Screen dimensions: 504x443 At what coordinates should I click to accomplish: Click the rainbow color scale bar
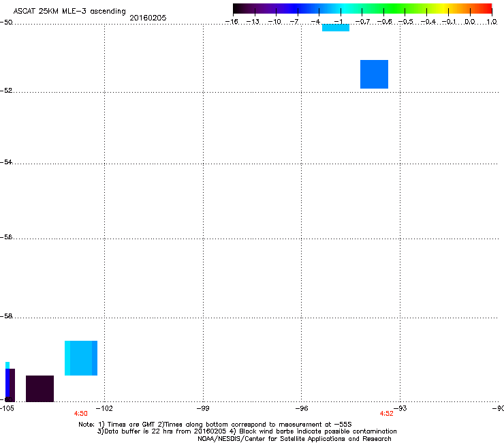pos(362,8)
